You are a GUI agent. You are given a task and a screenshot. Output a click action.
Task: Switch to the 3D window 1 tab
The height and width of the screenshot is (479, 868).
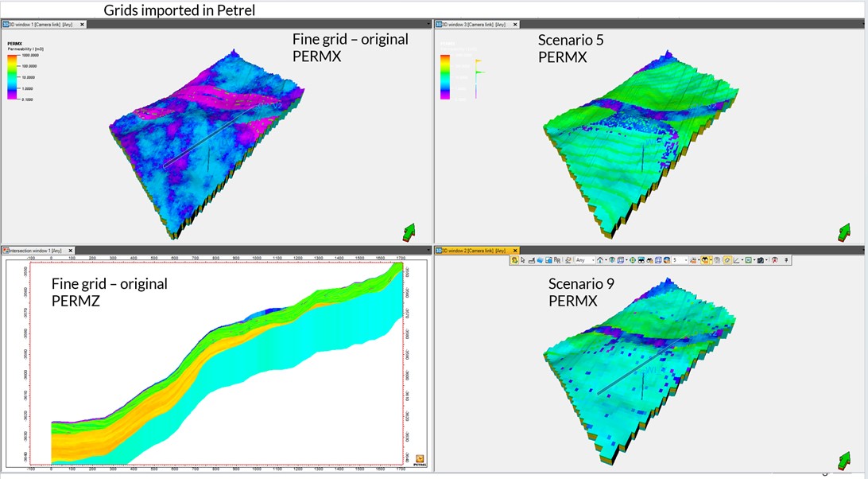(40, 25)
